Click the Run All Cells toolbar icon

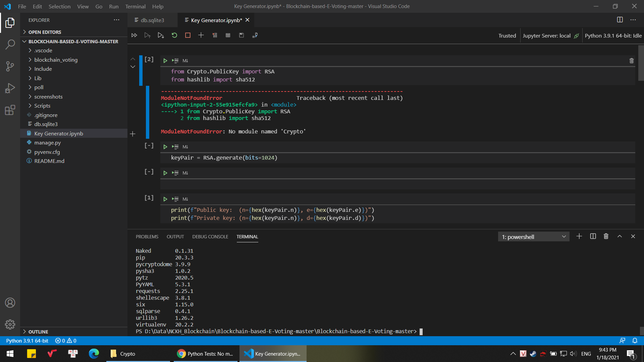click(134, 35)
